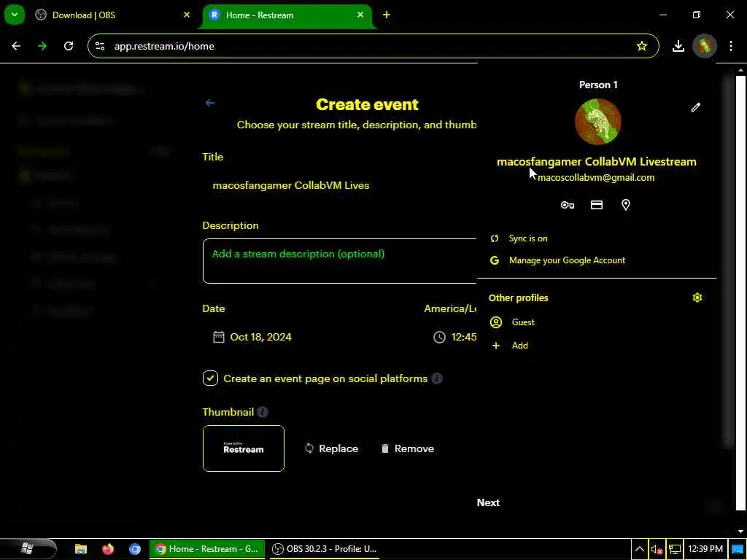Open the passwords key icon

(x=567, y=205)
